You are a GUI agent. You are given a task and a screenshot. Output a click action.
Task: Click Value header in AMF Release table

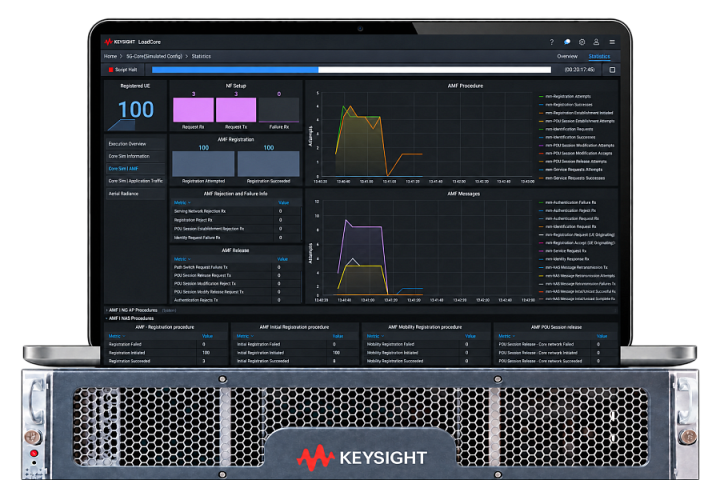282,259
